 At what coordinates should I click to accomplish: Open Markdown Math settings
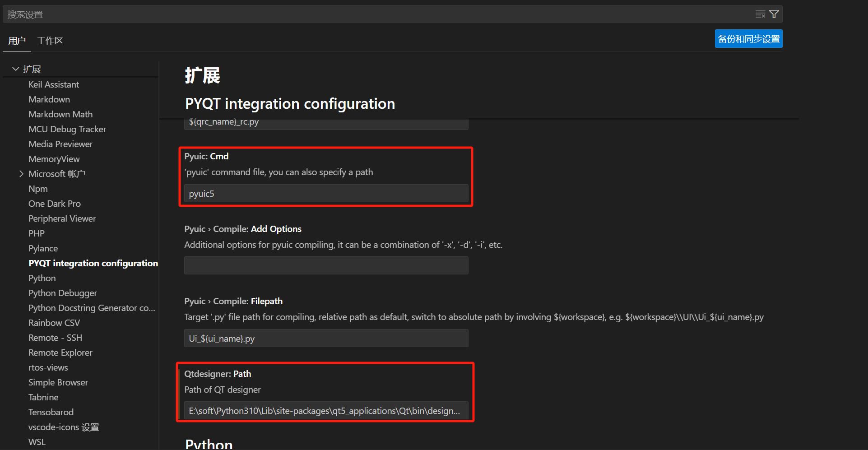60,114
